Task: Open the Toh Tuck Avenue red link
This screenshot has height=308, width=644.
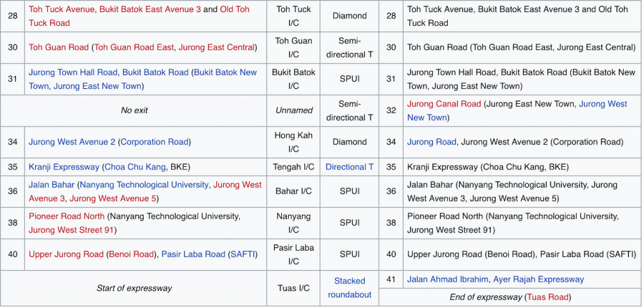Action: 62,9
